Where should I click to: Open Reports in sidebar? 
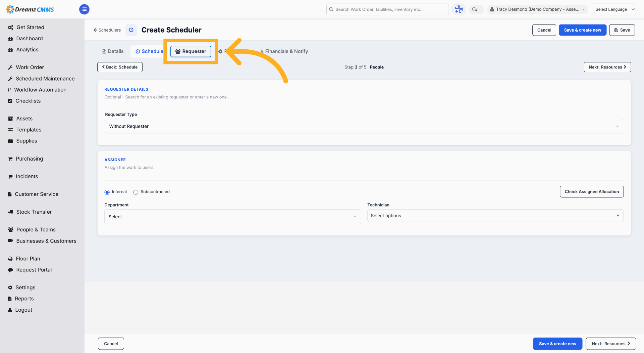[21, 299]
